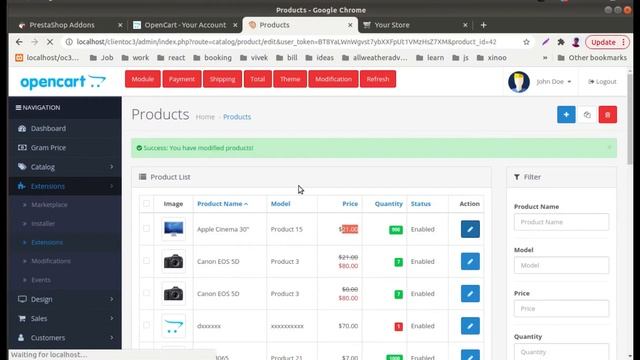Sort by Product Name column header

[x=222, y=204]
